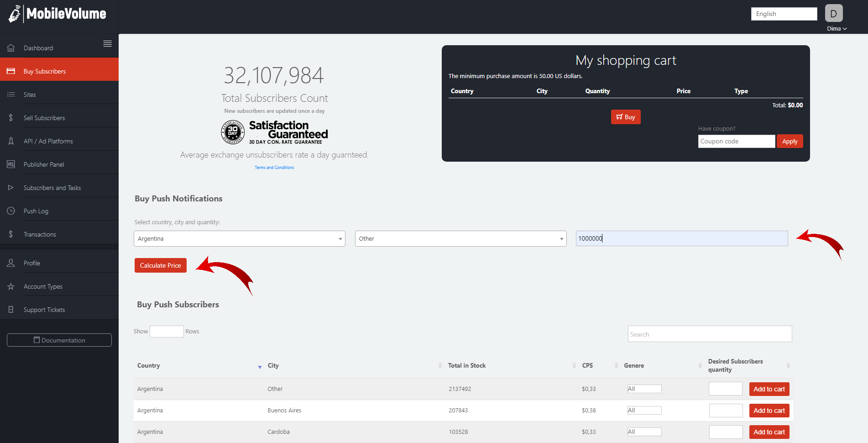868x443 pixels.
Task: Open the Argentina country dropdown
Action: (x=239, y=239)
